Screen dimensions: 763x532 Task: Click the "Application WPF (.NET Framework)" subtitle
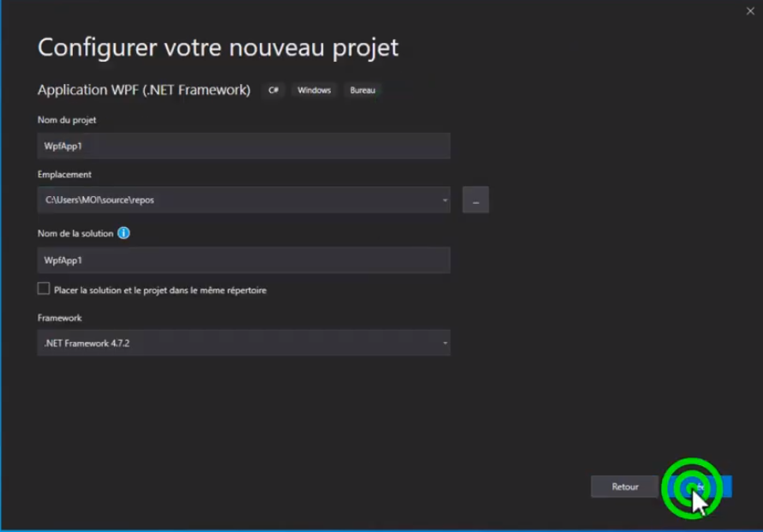coord(144,90)
